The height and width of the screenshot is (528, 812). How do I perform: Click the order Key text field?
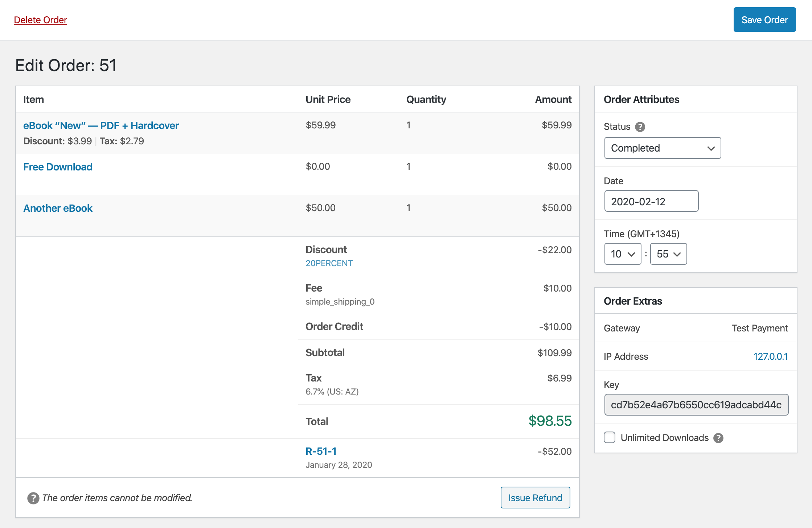tap(696, 405)
